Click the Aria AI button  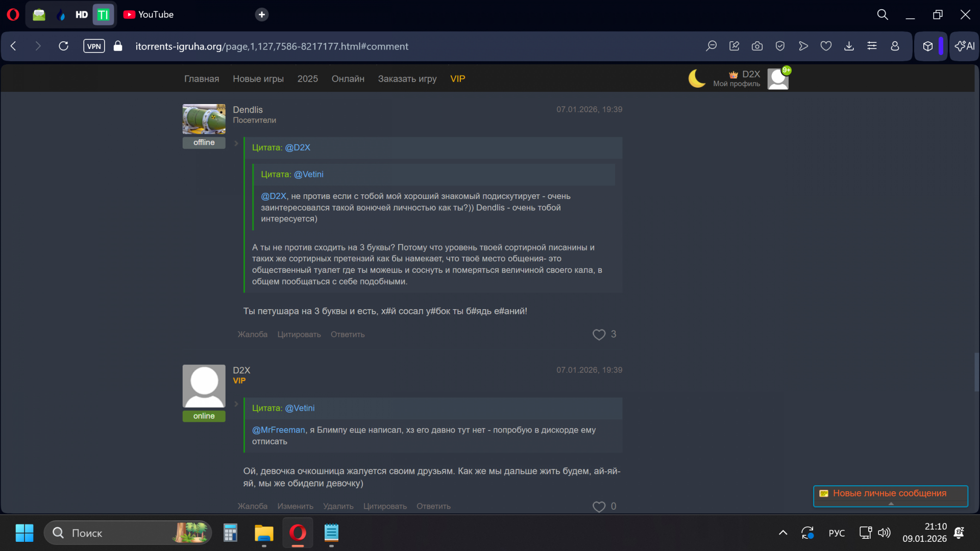coord(964,46)
